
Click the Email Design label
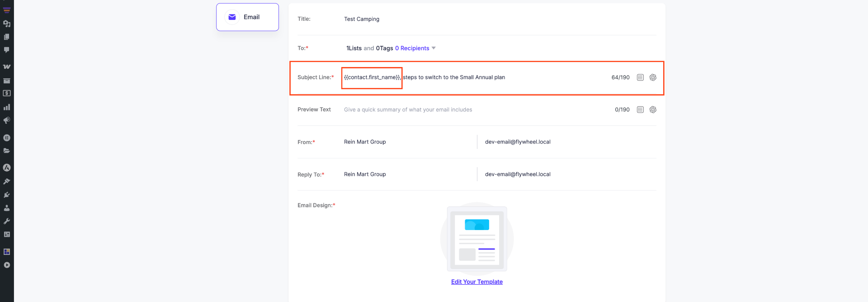(316, 205)
